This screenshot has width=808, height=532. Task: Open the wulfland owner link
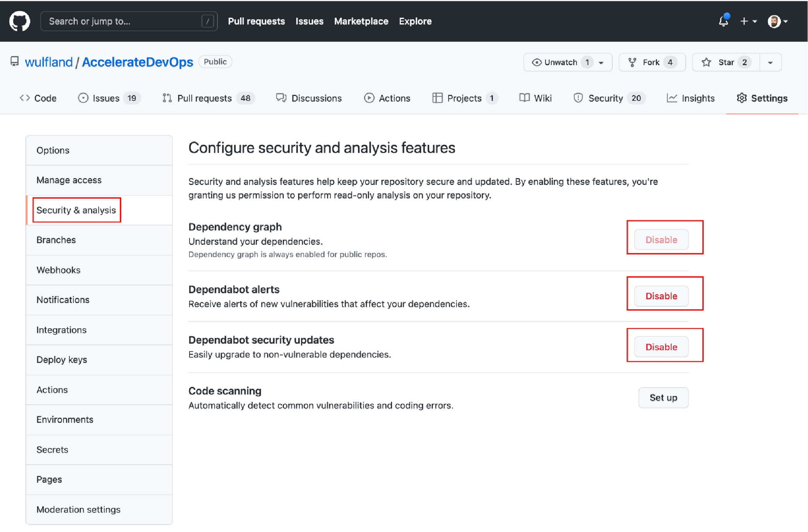coord(49,62)
